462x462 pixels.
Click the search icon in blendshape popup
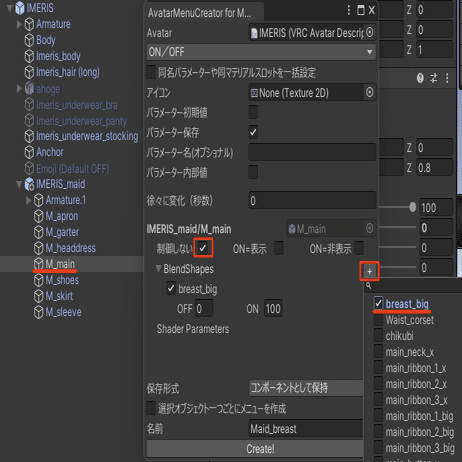pos(369,286)
